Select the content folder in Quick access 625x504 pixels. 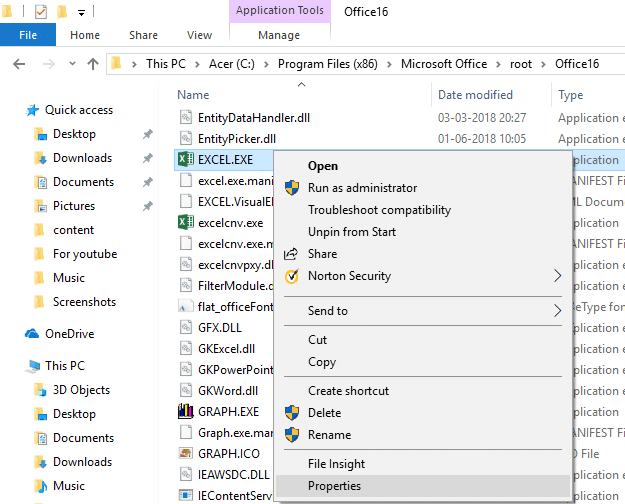click(73, 230)
